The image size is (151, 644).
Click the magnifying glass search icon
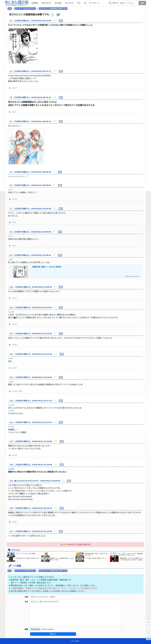coord(110,3)
